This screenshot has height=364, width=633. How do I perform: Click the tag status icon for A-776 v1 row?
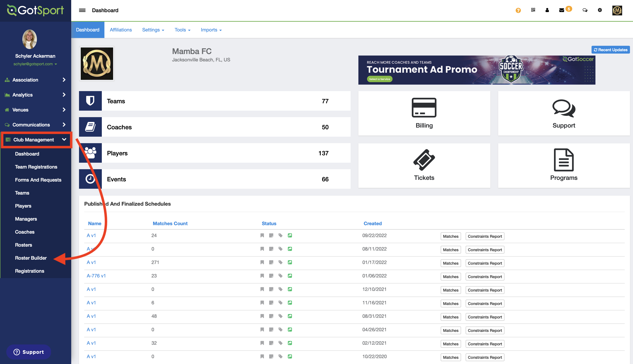[280, 276]
